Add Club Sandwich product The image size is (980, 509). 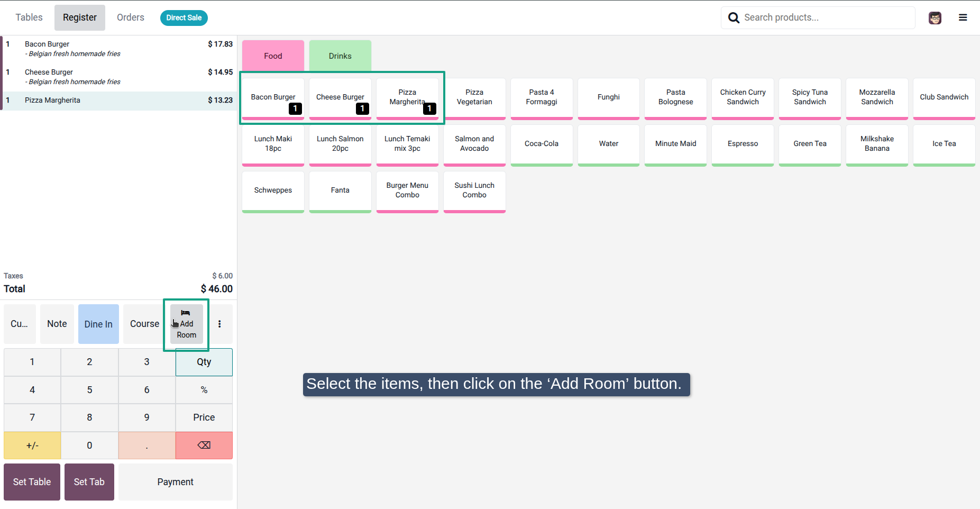[x=944, y=98]
